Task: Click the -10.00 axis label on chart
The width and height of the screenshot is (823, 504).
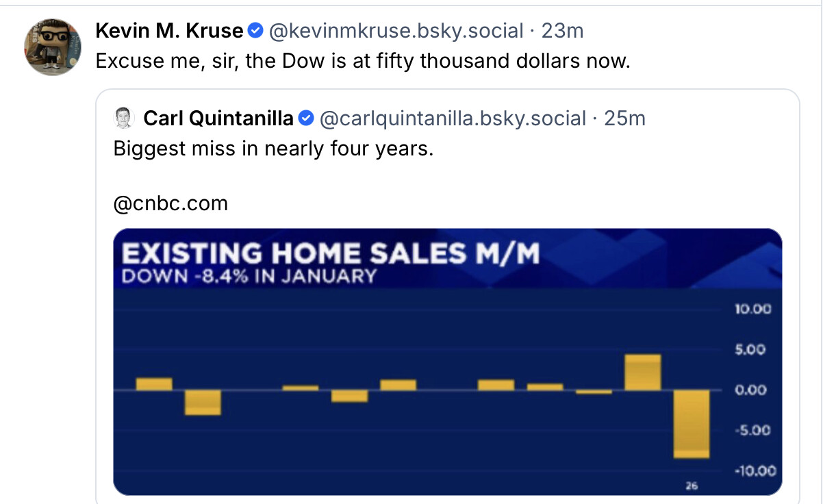Action: point(755,470)
